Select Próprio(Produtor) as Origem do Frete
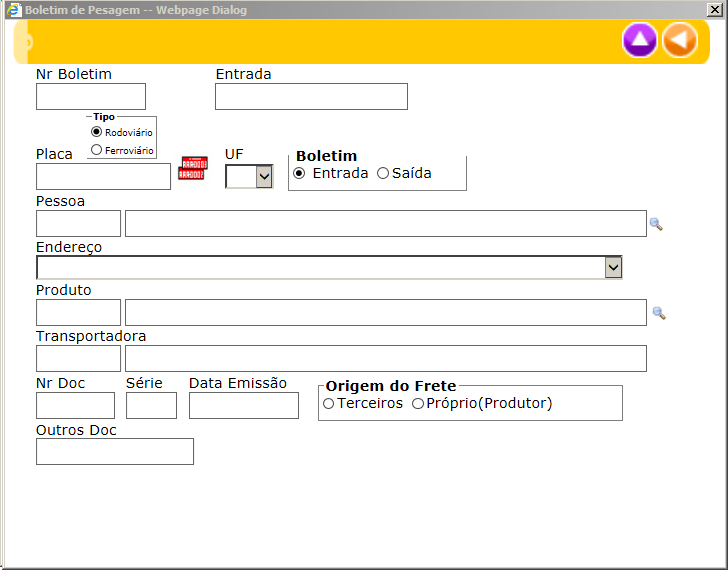Viewport: 728px width, 570px height. (418, 403)
